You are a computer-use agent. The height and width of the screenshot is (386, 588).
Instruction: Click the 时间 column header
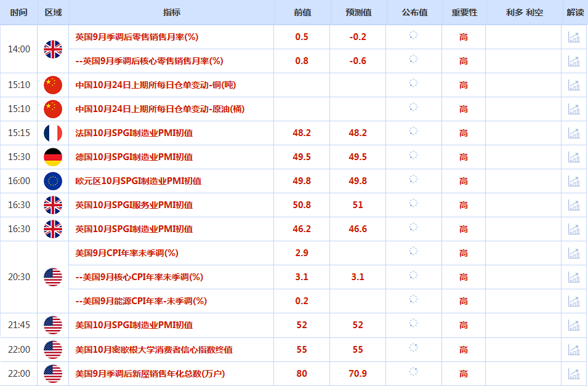(18, 12)
